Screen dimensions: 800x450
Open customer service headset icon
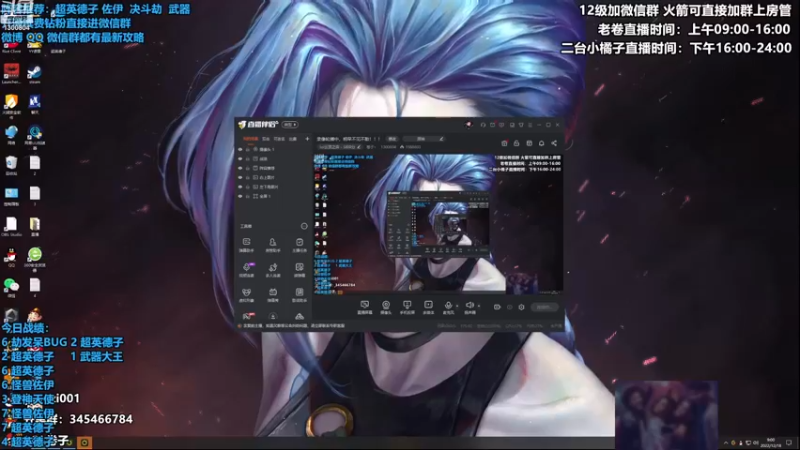[483, 124]
